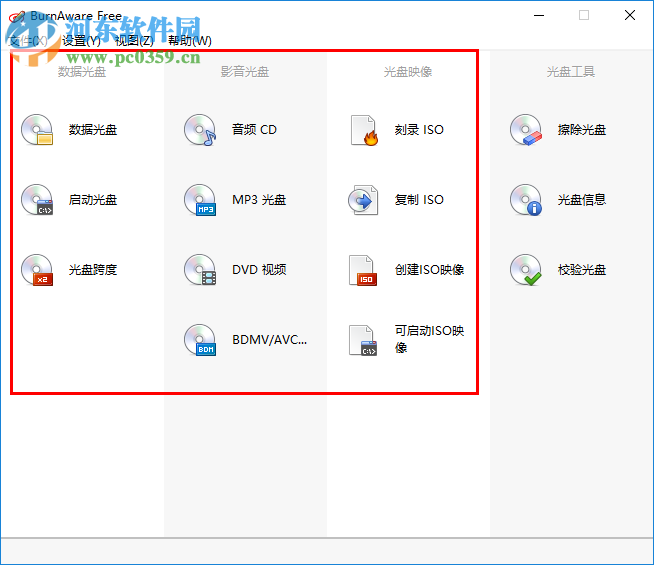
Task: Click the DVD 视频 film disc icon
Action: [200, 270]
